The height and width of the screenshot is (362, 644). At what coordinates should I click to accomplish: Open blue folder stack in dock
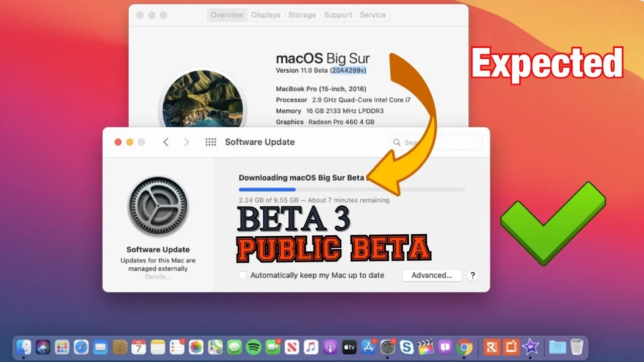pyautogui.click(x=557, y=347)
